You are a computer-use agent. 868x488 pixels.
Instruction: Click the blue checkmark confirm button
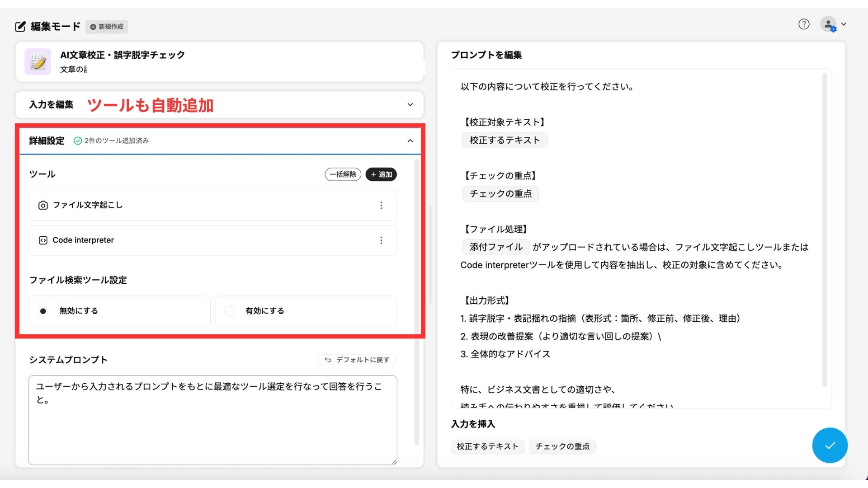(830, 446)
